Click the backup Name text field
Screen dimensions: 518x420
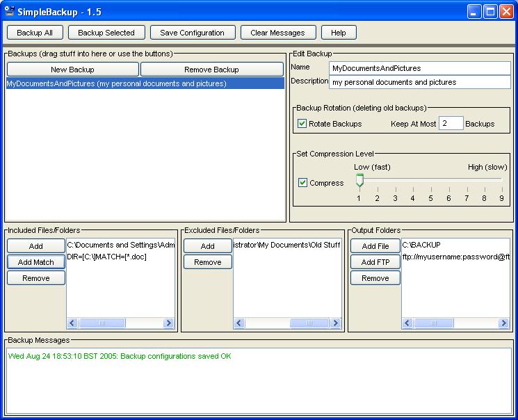coord(419,68)
